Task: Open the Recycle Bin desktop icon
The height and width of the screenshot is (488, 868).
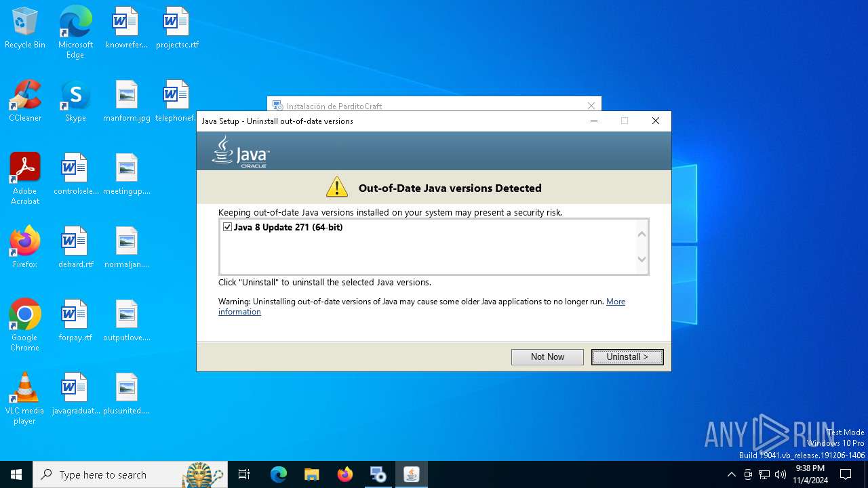Action: 25,28
